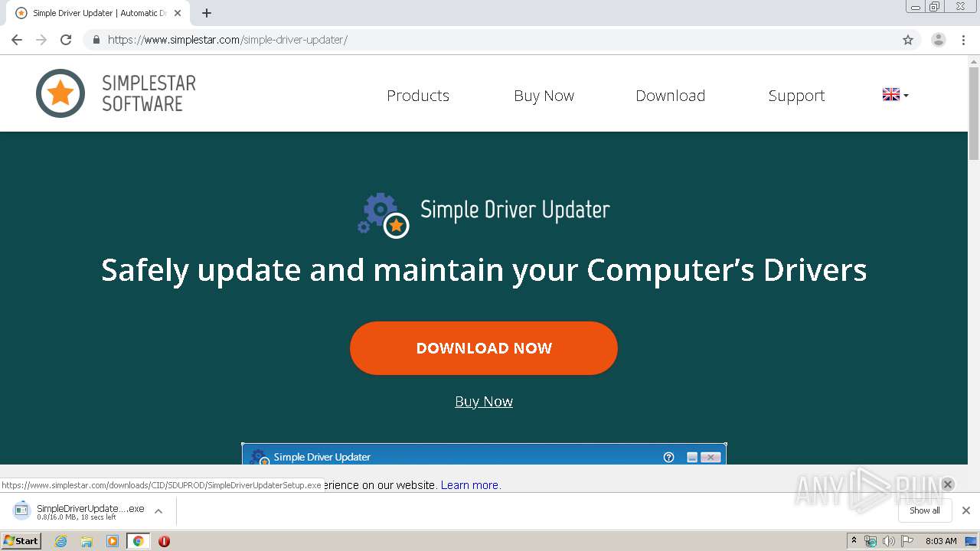This screenshot has width=980, height=551.
Task: Click the red security taskbar icon
Action: pos(164,541)
